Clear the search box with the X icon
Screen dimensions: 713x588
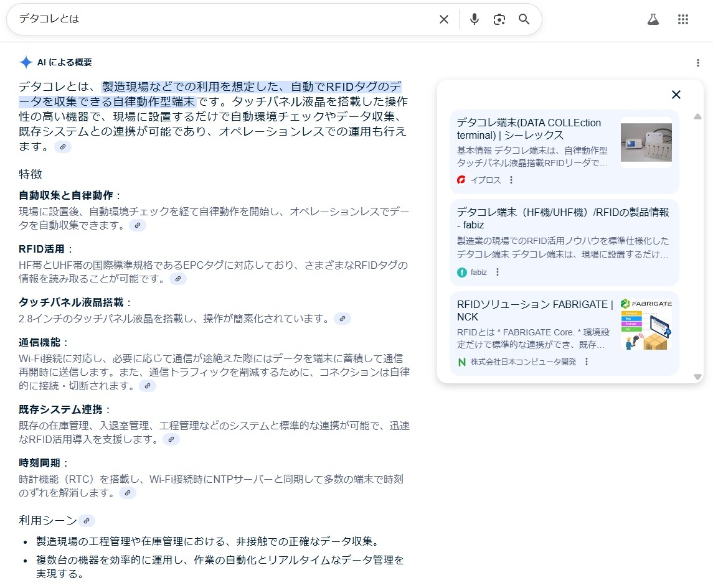point(444,19)
